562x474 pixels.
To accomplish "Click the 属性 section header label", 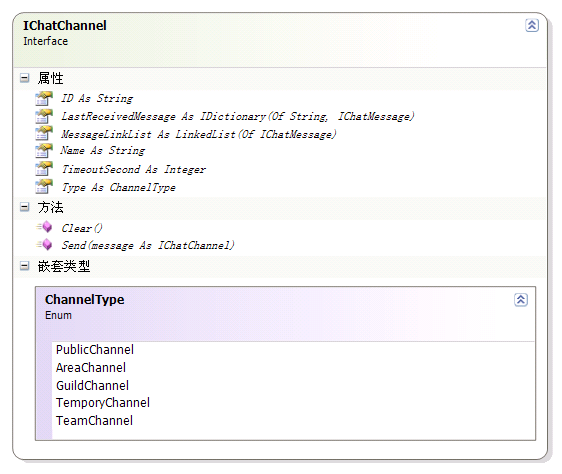I will (x=51, y=78).
